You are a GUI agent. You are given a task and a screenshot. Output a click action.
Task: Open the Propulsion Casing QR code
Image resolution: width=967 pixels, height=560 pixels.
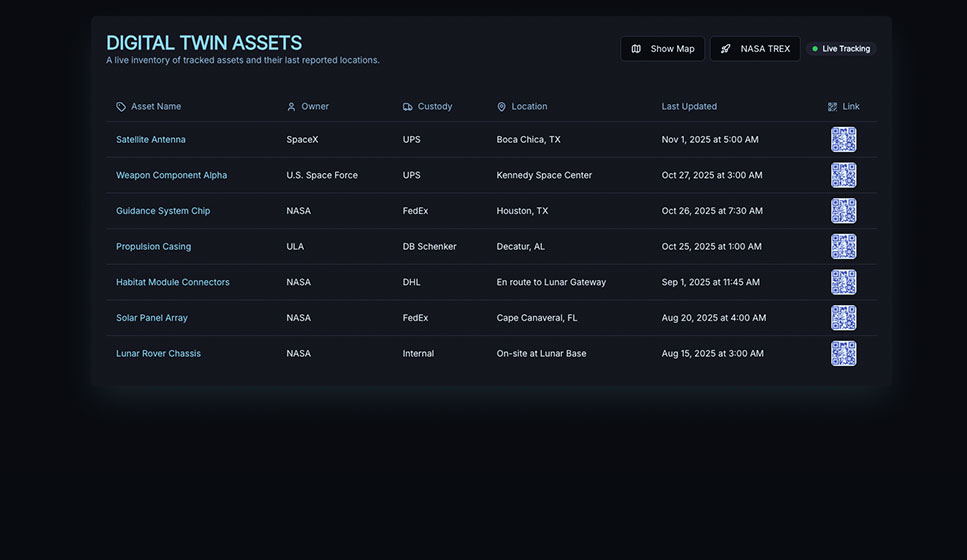tap(843, 246)
